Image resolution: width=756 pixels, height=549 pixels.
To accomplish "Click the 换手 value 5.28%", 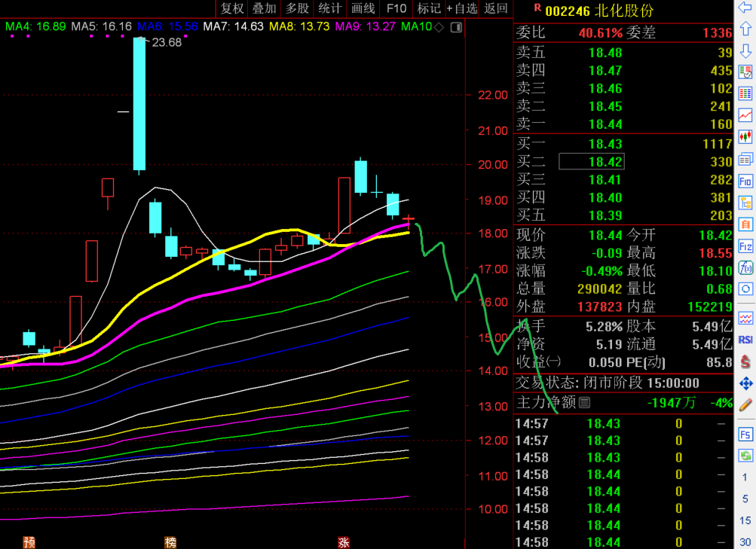I will coord(604,327).
